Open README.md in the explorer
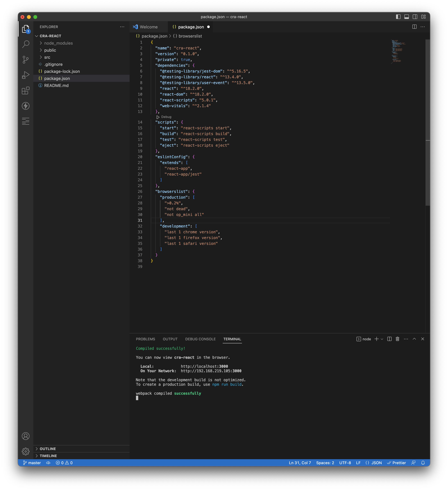 coord(56,86)
